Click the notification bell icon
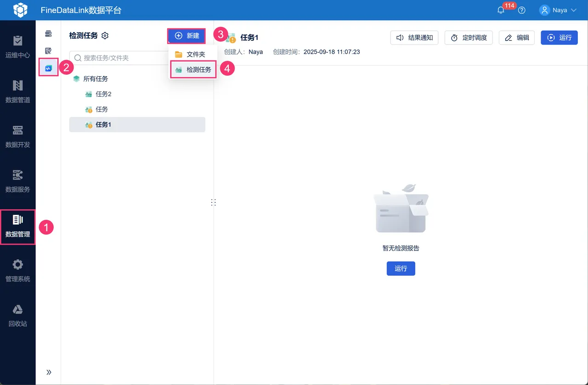 [x=501, y=10]
